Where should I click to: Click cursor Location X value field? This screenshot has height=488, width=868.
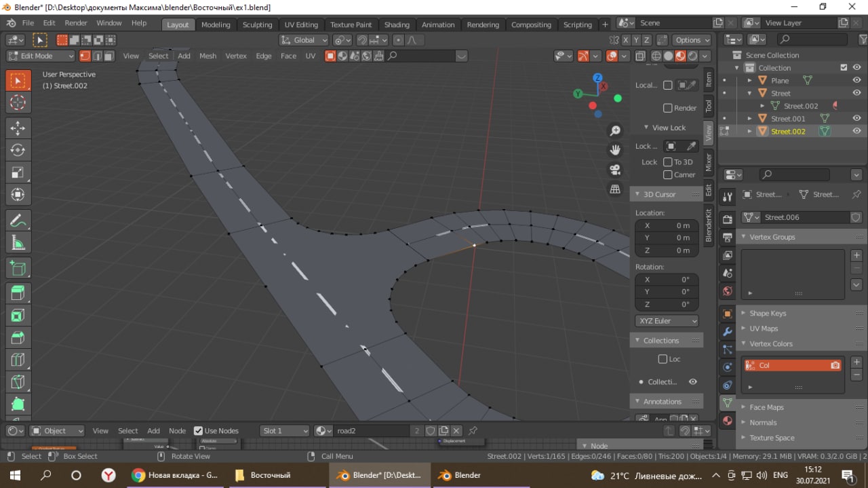click(667, 225)
